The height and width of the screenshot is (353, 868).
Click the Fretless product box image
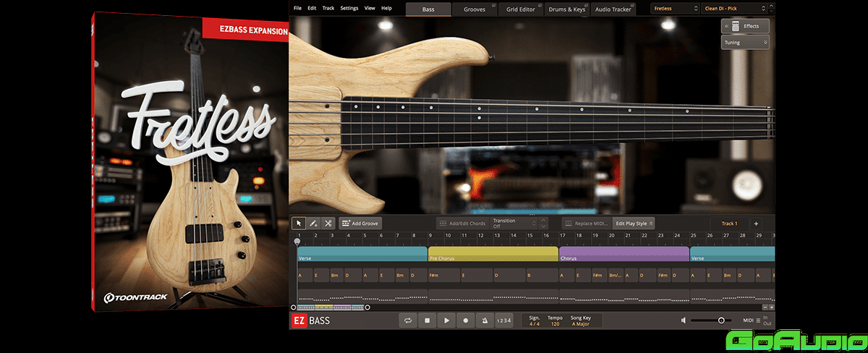(191, 163)
